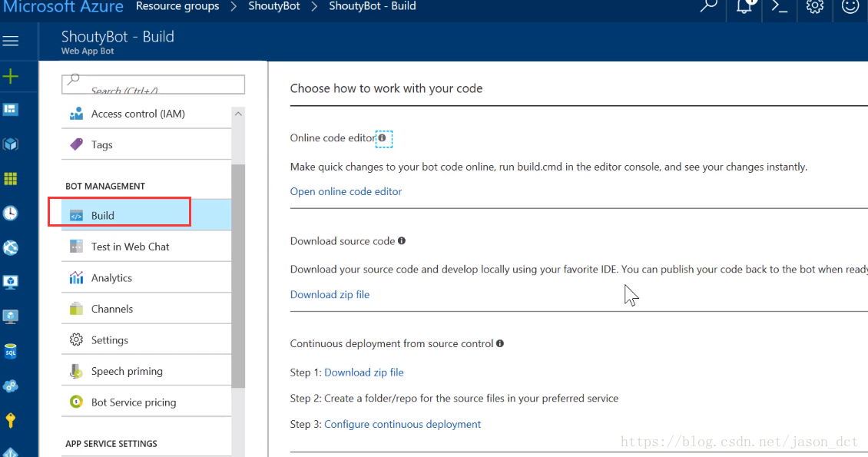868x457 pixels.
Task: Open the notifications bell icon
Action: [x=744, y=7]
